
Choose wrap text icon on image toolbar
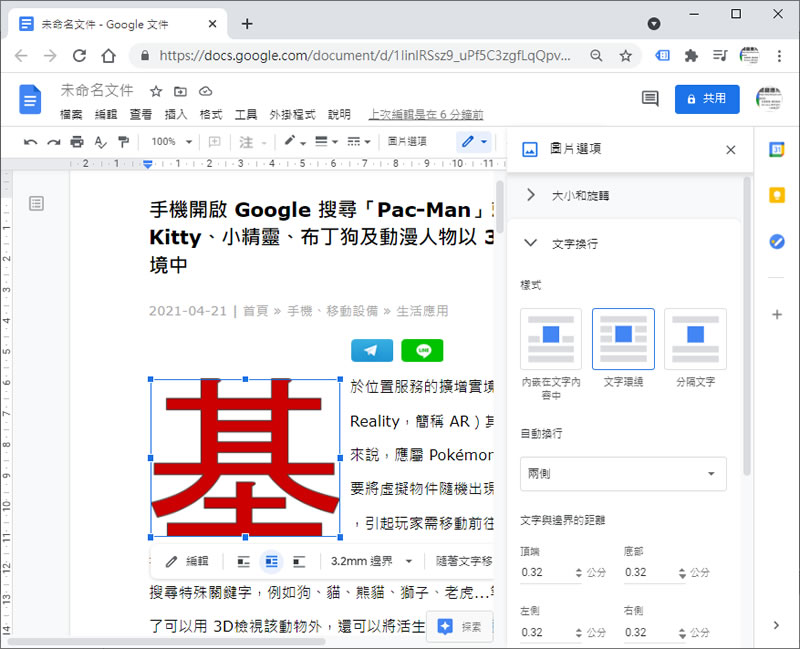271,562
